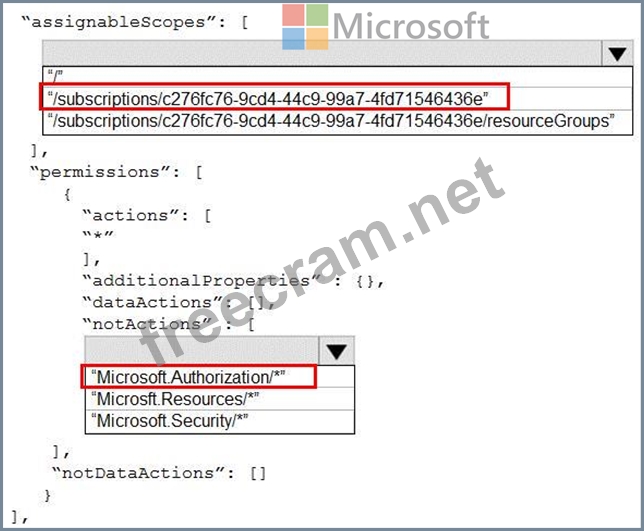
Task: Open the assignableScopes dropdown arrow
Action: pos(617,53)
